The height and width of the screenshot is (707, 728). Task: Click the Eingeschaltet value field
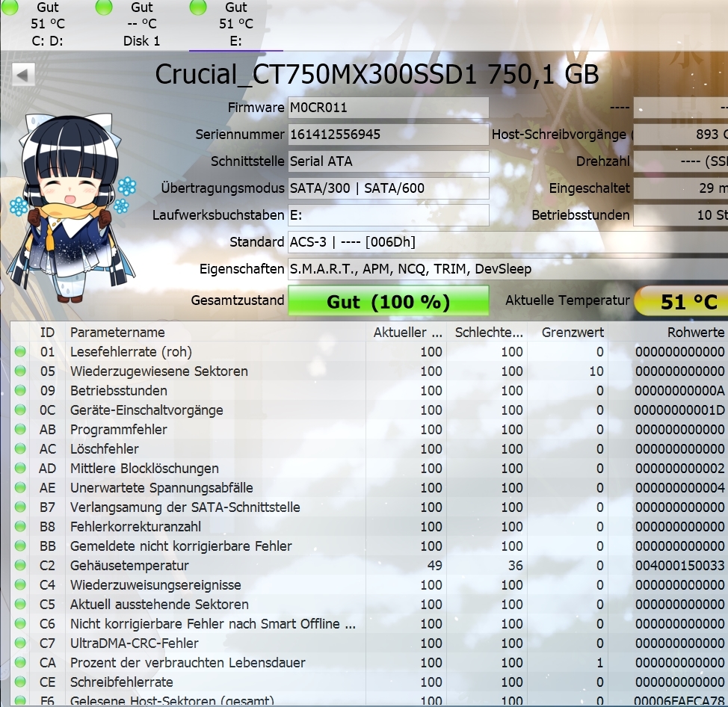(x=681, y=188)
